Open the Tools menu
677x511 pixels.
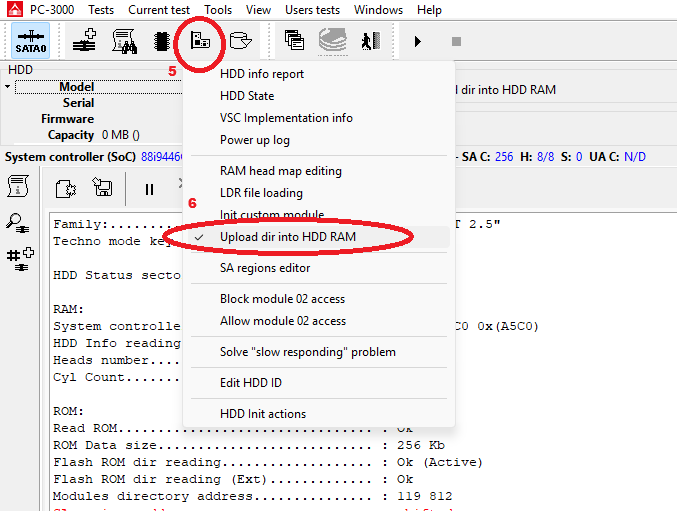tap(218, 10)
